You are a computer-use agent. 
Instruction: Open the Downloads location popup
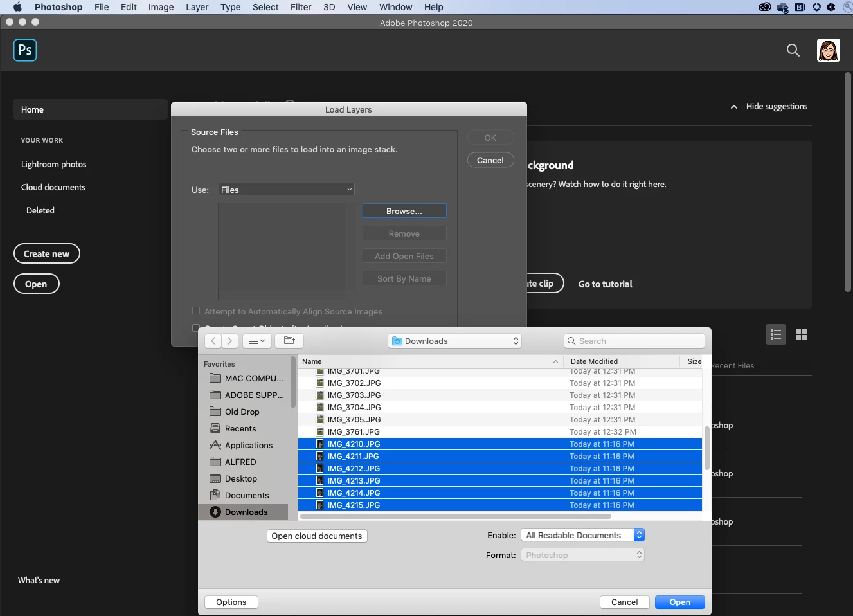[x=454, y=341]
